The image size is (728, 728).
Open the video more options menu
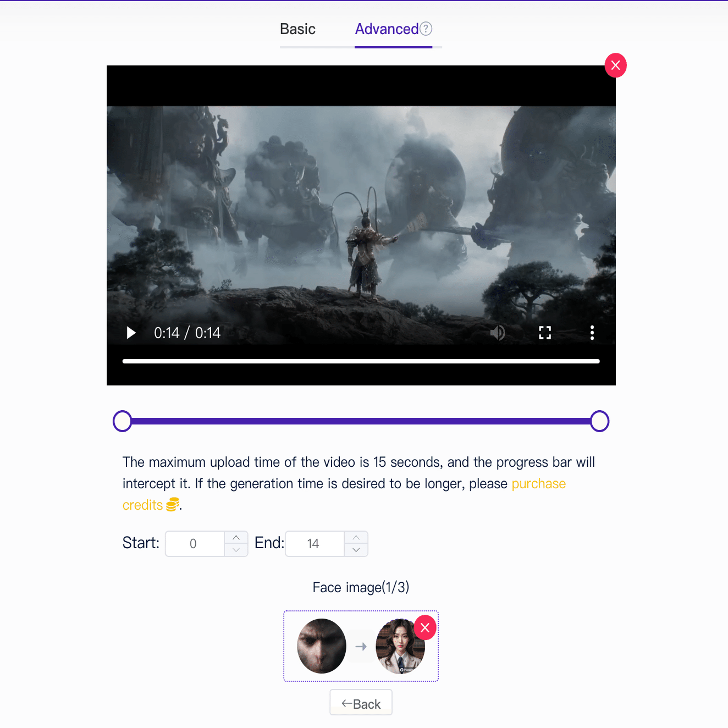[592, 333]
